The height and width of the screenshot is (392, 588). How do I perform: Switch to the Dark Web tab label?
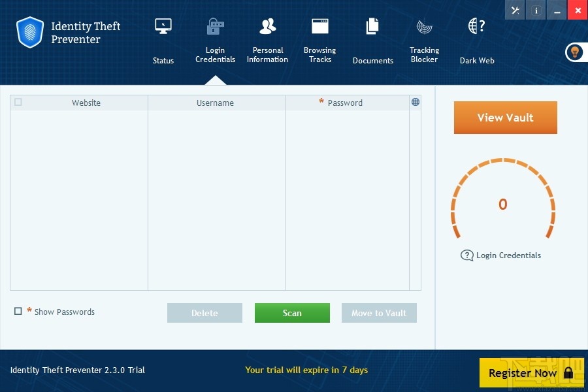477,60
